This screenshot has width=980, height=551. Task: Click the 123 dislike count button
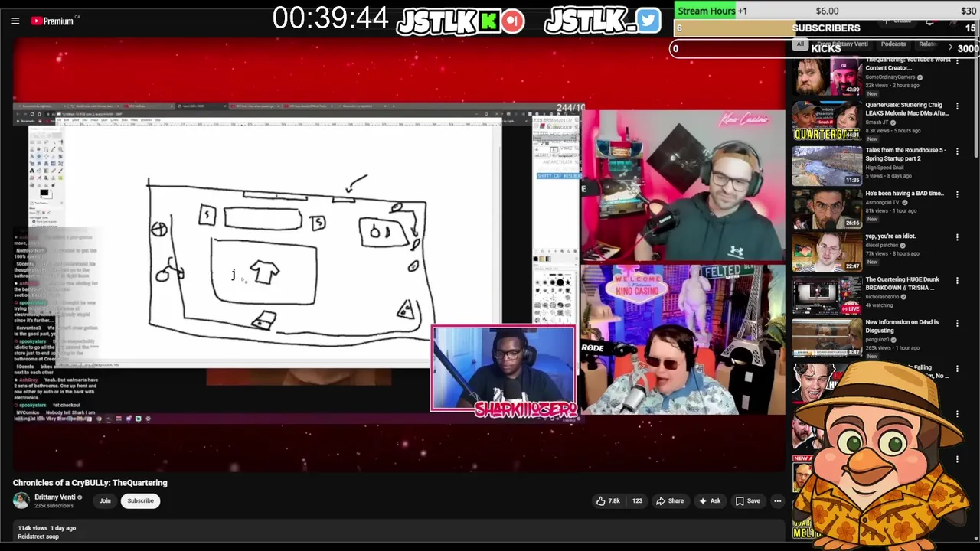pos(636,500)
